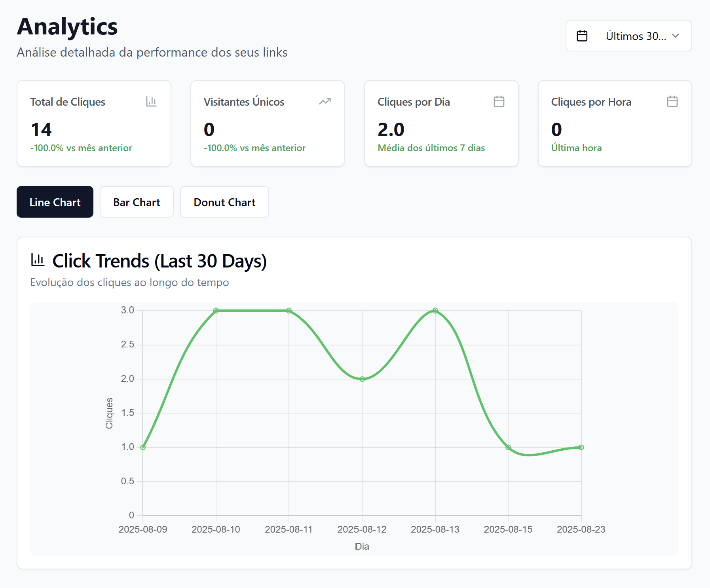This screenshot has width=710, height=588.
Task: Expand the period selector using its chevron arrow
Action: pyautogui.click(x=676, y=36)
